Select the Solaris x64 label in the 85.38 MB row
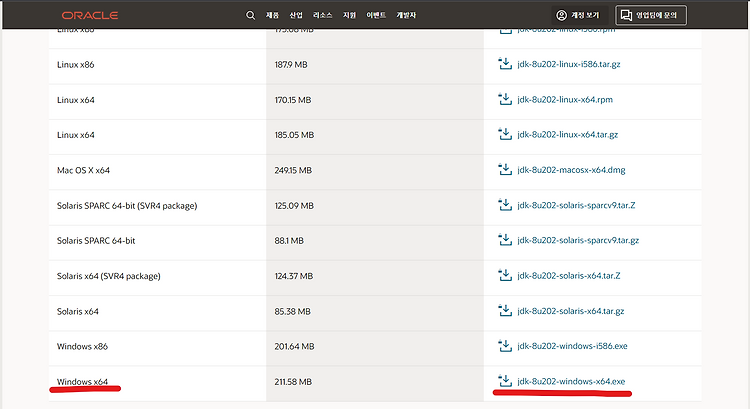The image size is (750, 409). coord(77,311)
